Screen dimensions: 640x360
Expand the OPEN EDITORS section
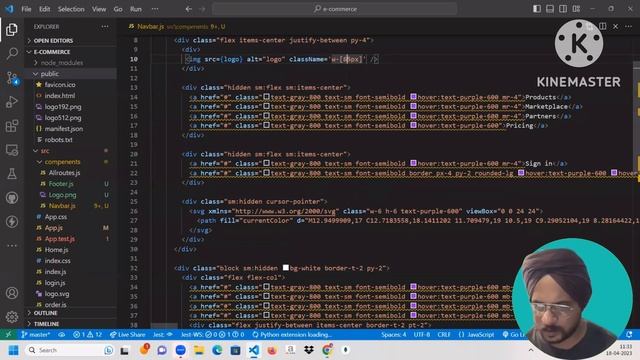point(53,40)
